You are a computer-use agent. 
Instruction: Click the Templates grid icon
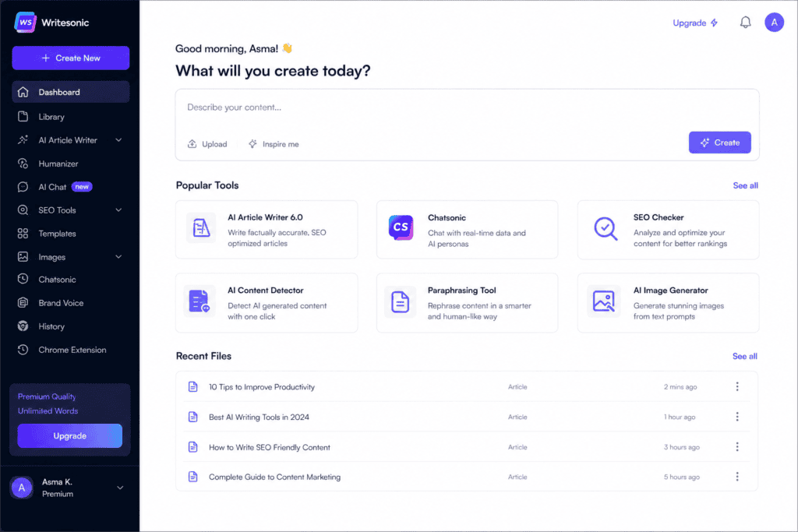coord(23,234)
